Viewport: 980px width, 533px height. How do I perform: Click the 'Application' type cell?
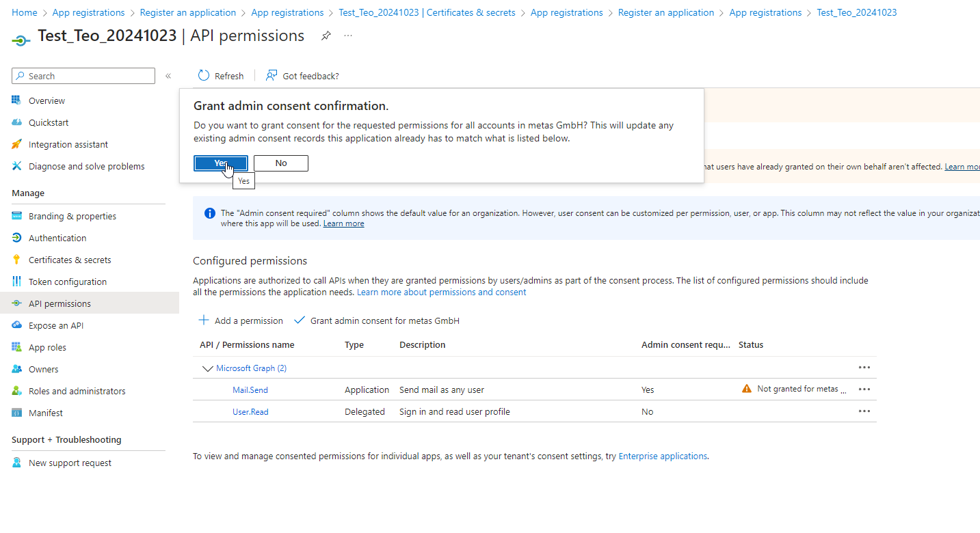click(x=367, y=389)
